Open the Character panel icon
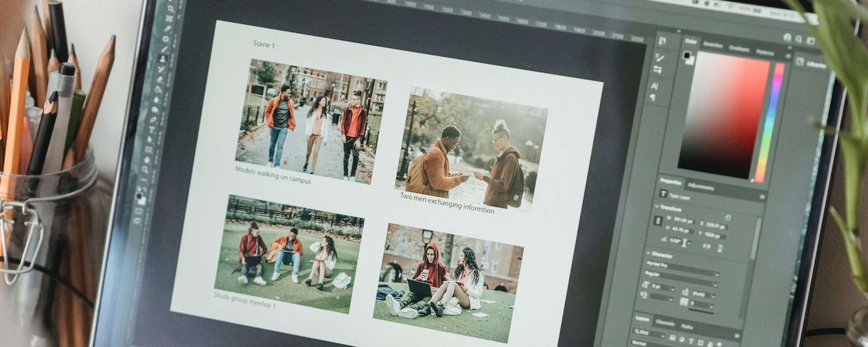The width and height of the screenshot is (868, 347). pos(654,86)
